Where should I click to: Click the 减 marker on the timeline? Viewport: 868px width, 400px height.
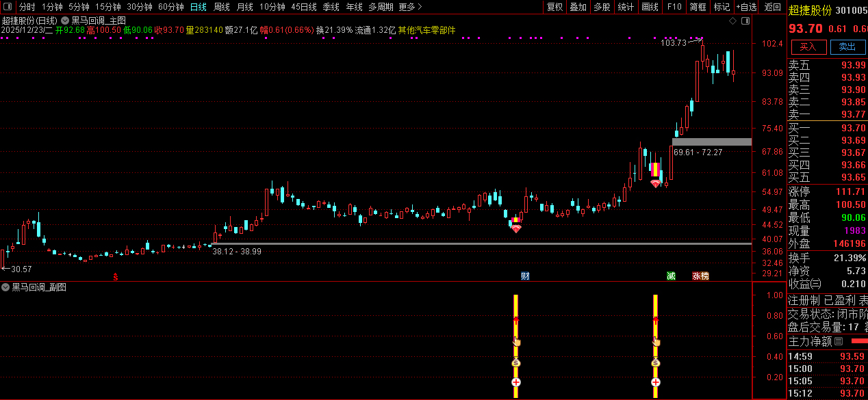click(672, 276)
